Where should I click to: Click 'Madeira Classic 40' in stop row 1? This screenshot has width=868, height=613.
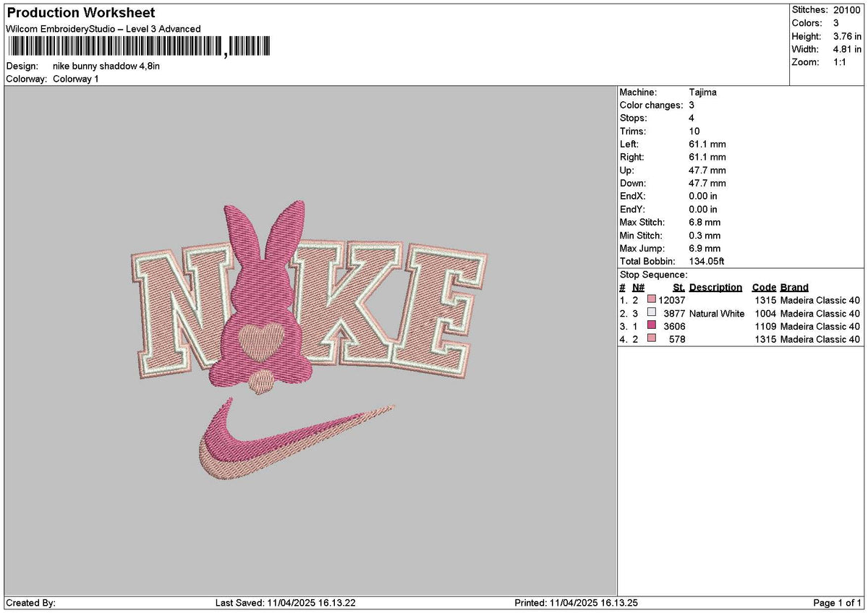[820, 300]
